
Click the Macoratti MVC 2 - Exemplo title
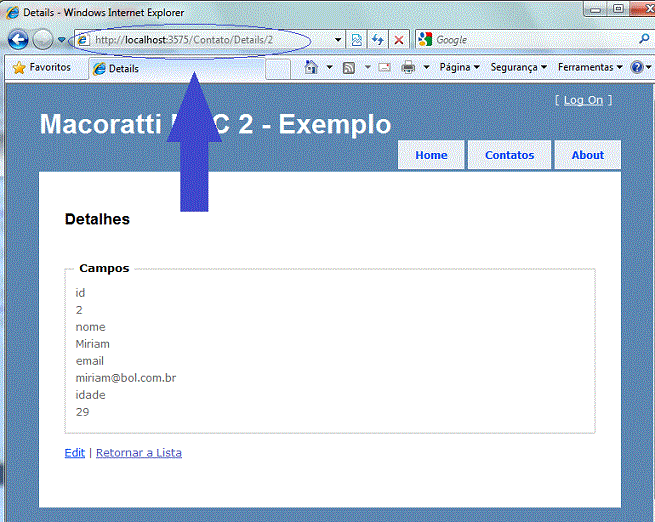(x=215, y=124)
